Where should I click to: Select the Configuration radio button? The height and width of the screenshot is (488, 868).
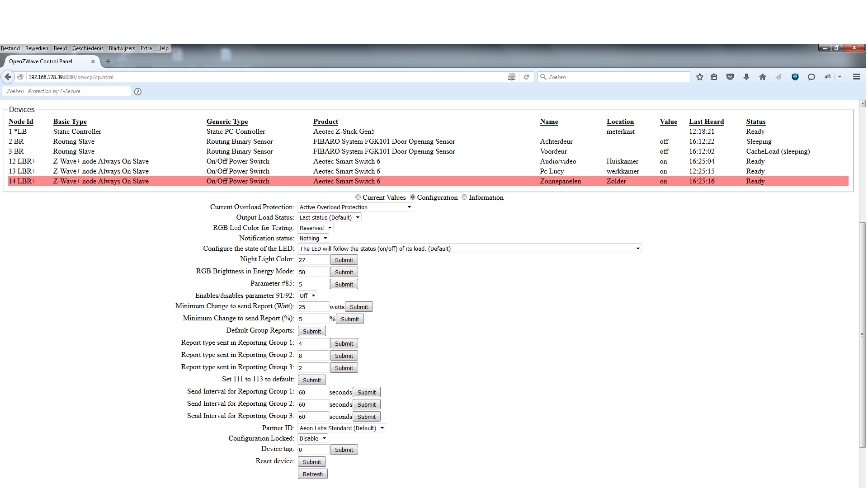[x=413, y=197]
